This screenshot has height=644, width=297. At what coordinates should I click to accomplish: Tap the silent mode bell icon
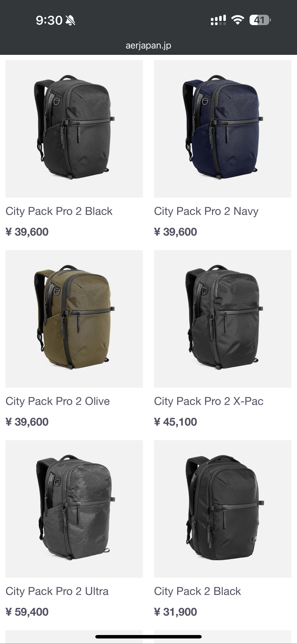pos(70,20)
